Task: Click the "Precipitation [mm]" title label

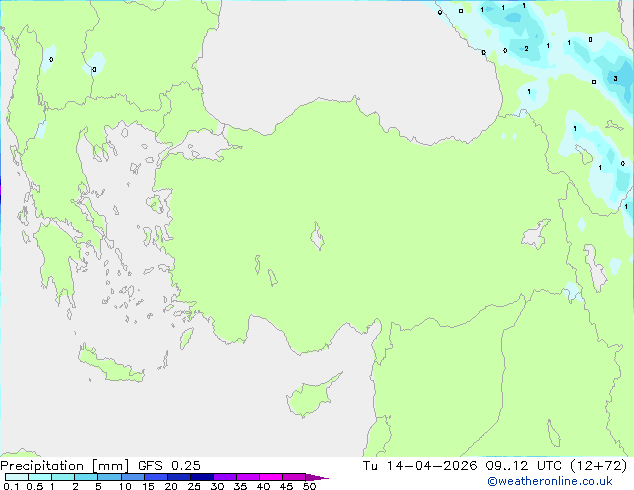Action: (65, 466)
